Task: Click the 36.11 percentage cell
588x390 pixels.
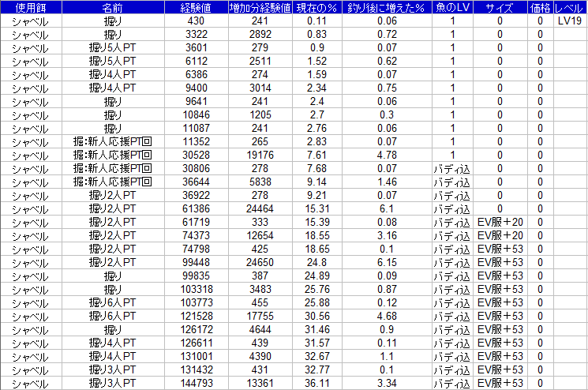Action: pos(316,384)
